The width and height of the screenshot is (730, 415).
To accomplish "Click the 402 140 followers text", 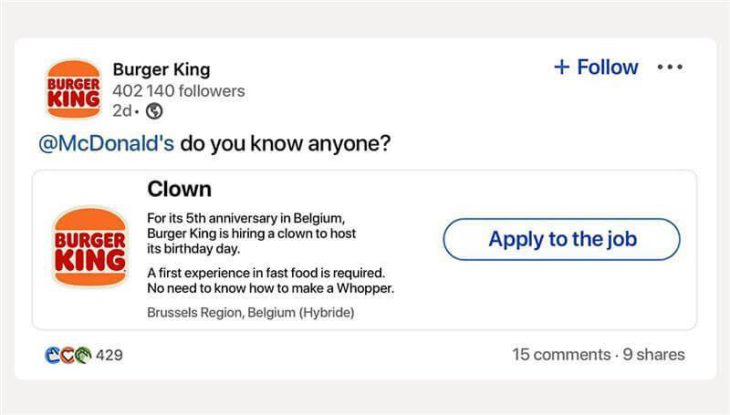I will [179, 91].
